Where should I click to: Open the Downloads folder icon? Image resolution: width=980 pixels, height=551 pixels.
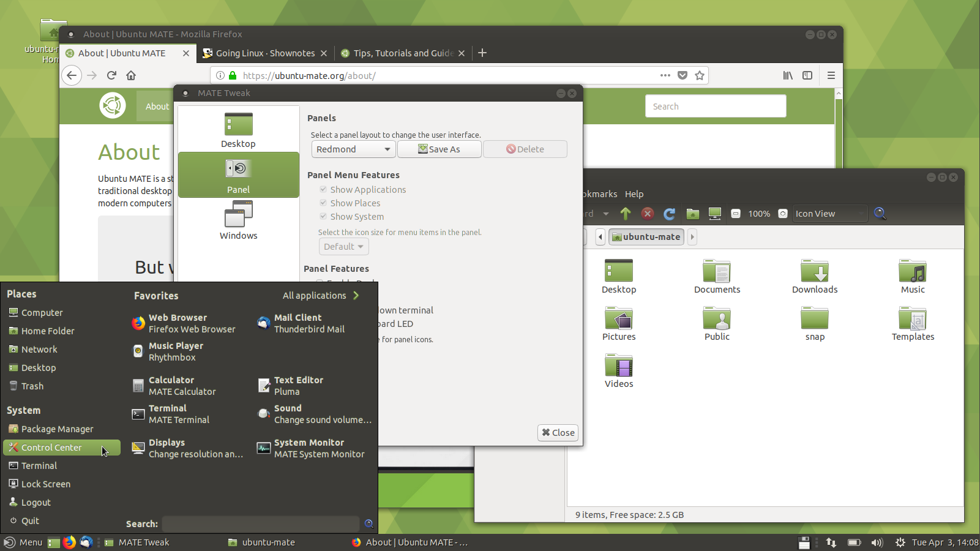(x=815, y=277)
